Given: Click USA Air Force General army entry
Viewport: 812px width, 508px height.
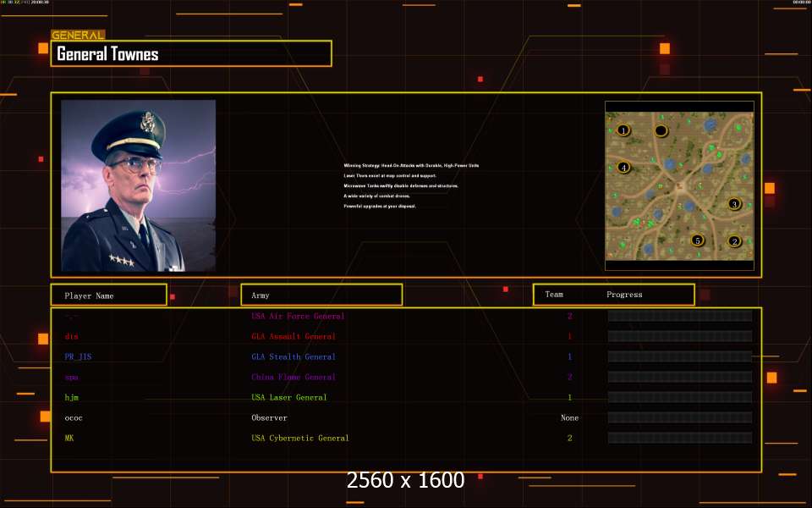Looking at the screenshot, I should 298,316.
